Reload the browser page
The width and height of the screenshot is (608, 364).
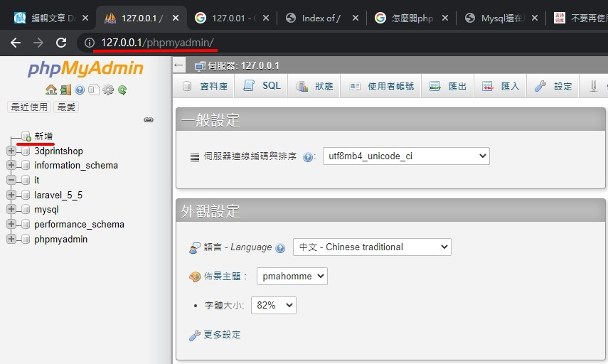click(x=61, y=43)
